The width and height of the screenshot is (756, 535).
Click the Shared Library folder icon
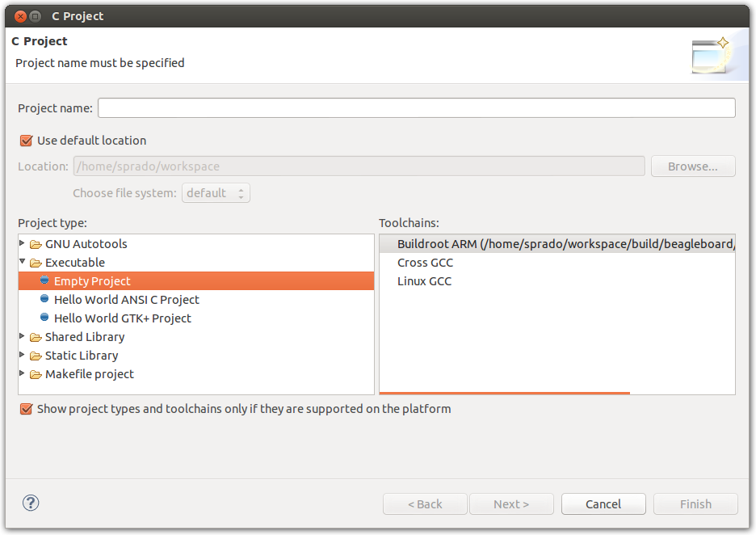pos(36,337)
